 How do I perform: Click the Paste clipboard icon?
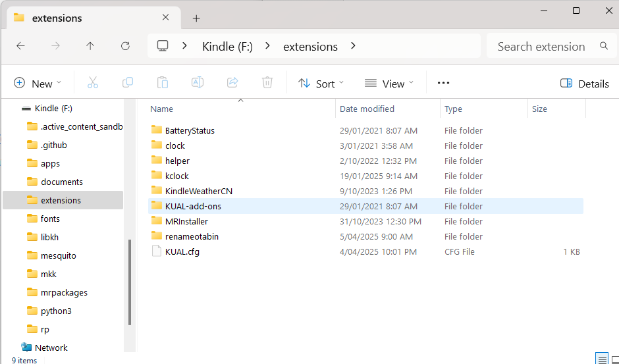(163, 83)
